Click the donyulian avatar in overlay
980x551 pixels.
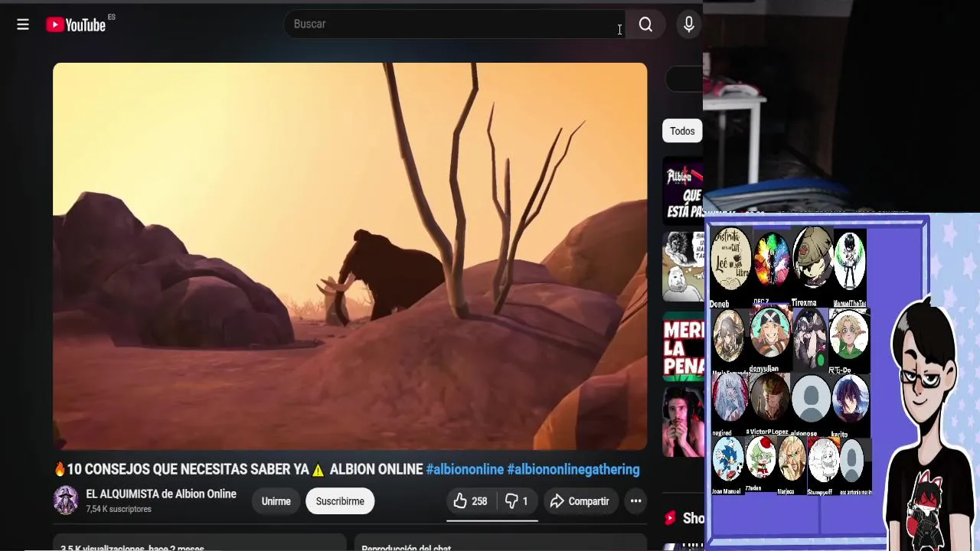(770, 333)
